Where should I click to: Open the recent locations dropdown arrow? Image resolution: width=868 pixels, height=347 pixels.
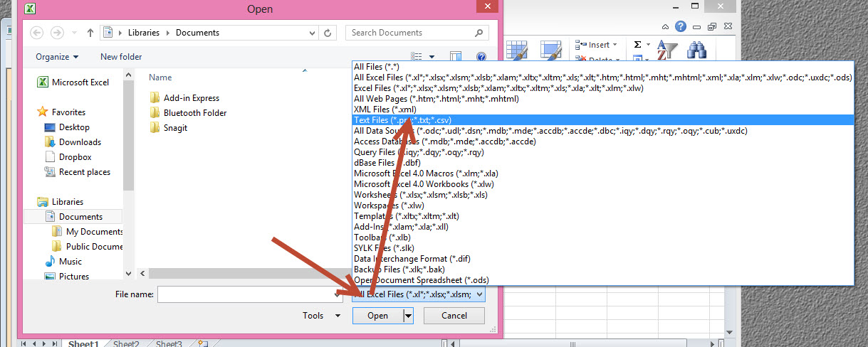74,33
